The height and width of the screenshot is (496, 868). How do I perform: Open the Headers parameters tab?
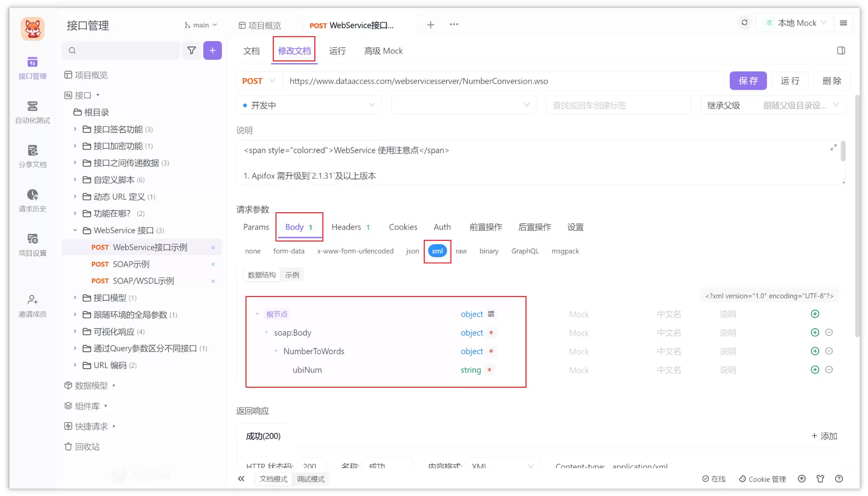[x=350, y=227]
